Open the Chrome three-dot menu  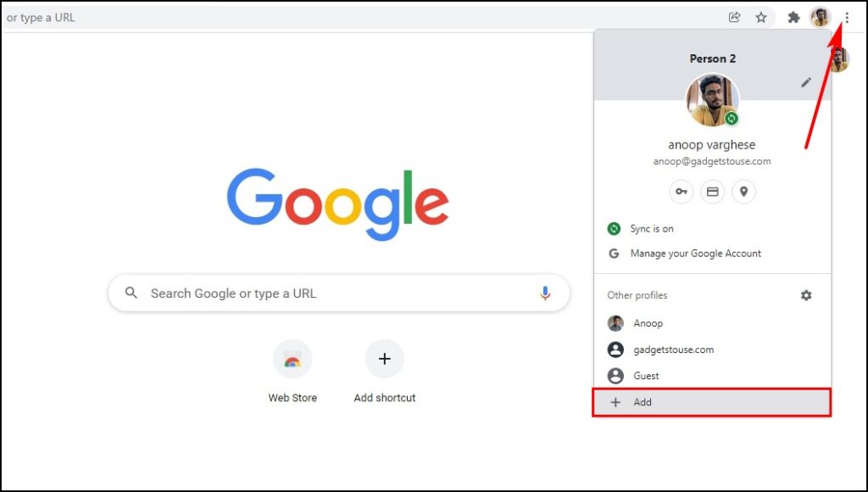point(847,17)
